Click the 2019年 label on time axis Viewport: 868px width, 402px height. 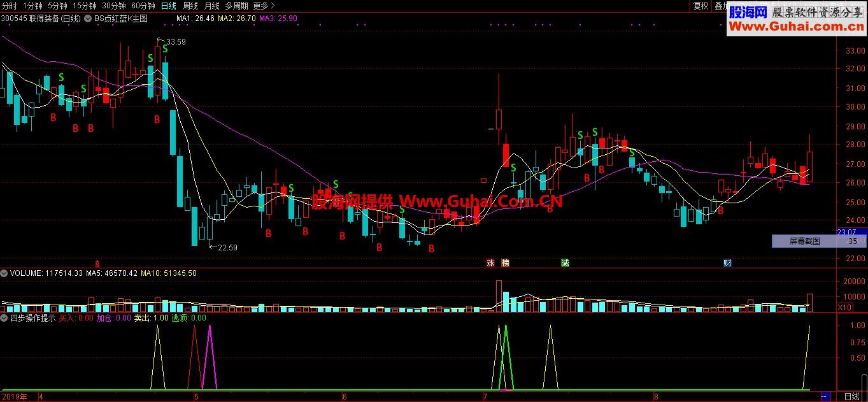point(15,396)
